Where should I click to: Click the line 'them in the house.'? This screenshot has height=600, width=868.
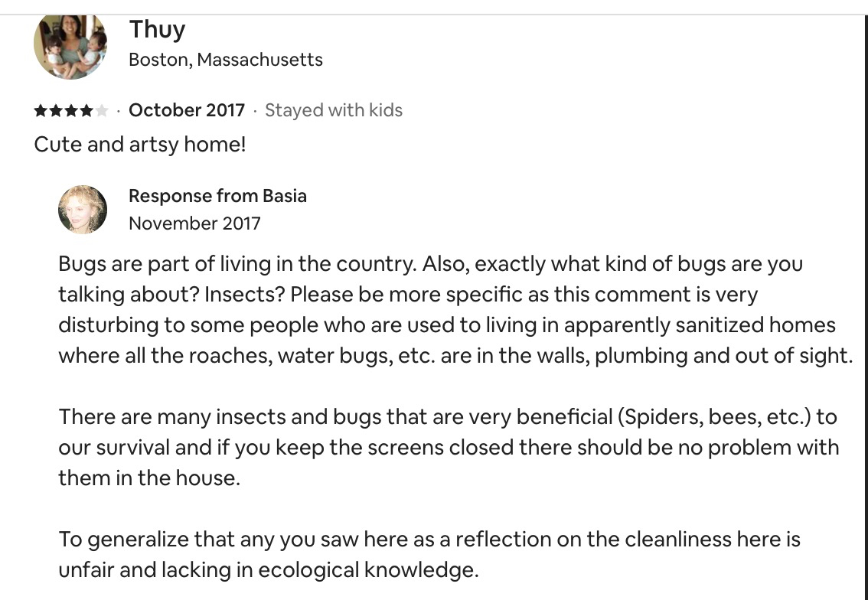click(148, 478)
